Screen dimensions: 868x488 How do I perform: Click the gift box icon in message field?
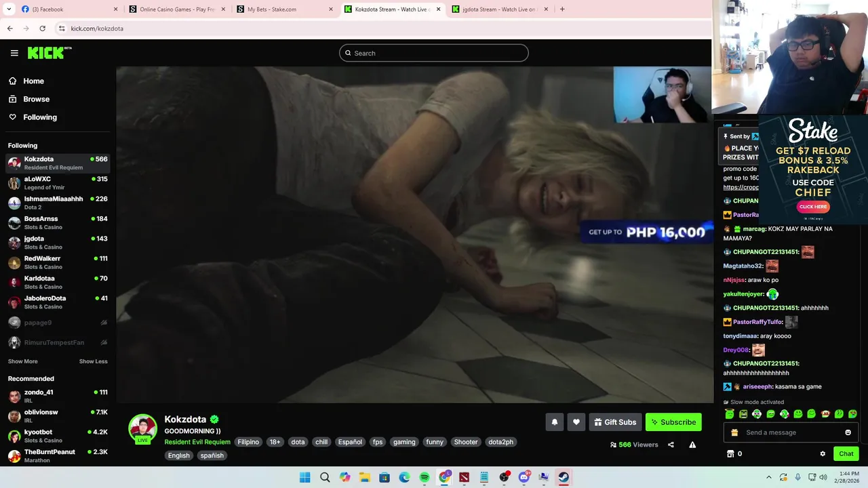[x=734, y=432]
